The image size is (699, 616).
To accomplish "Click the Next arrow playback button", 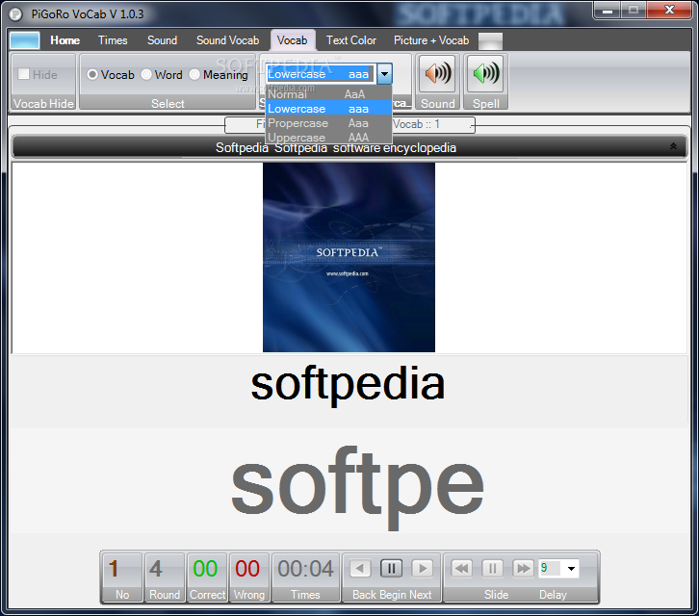I will 422,568.
